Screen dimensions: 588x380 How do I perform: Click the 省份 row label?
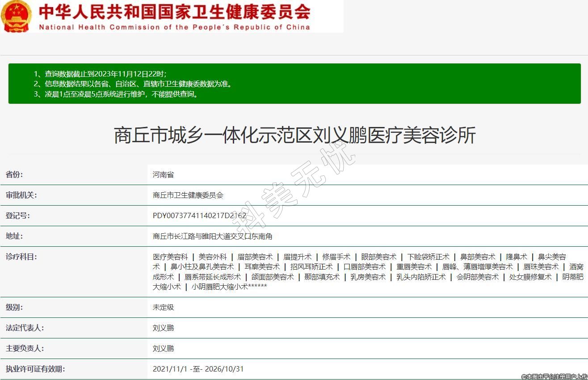[x=14, y=175]
